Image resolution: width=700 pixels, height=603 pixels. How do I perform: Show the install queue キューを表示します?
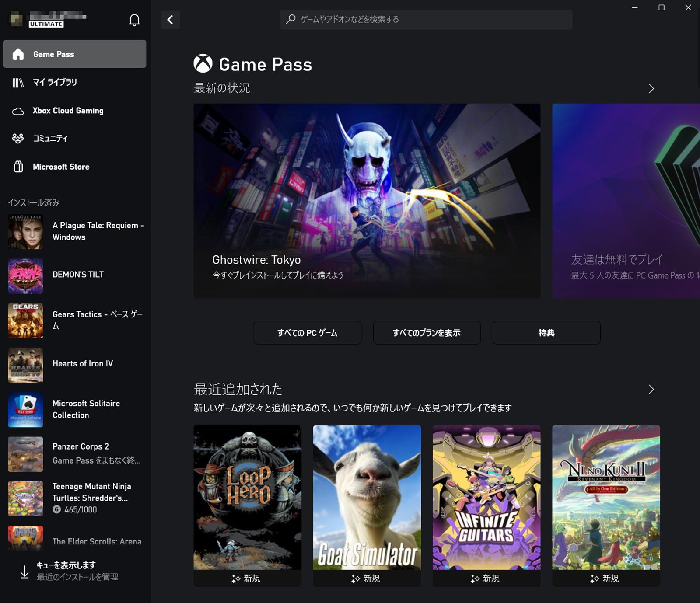click(x=66, y=565)
